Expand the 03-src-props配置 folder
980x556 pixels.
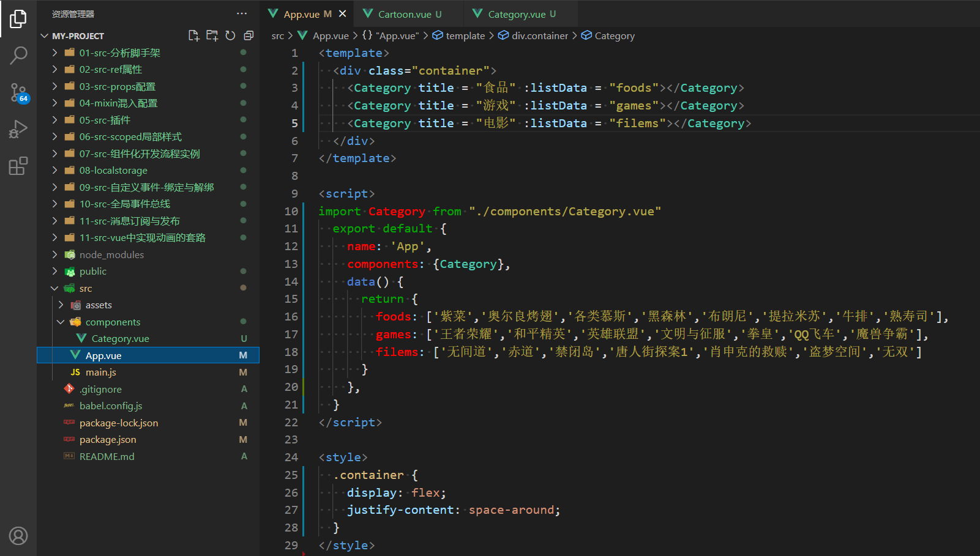point(148,86)
